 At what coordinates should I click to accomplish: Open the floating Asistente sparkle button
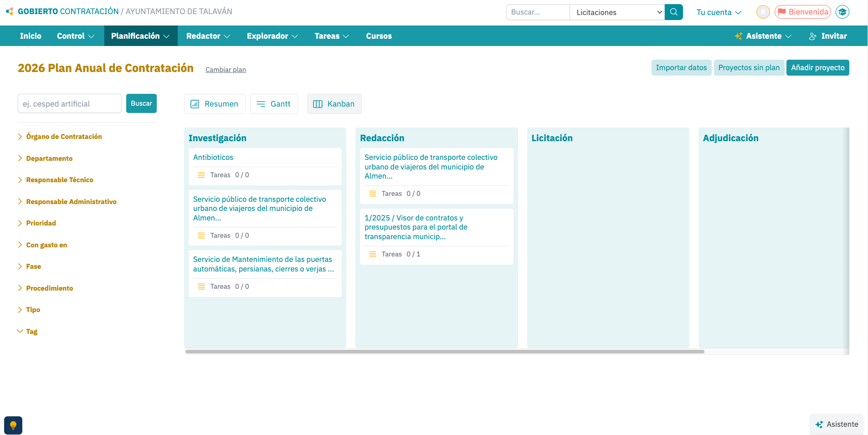click(836, 425)
